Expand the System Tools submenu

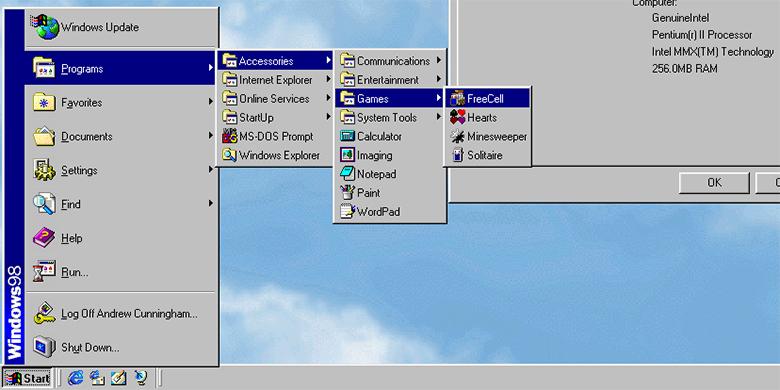390,117
